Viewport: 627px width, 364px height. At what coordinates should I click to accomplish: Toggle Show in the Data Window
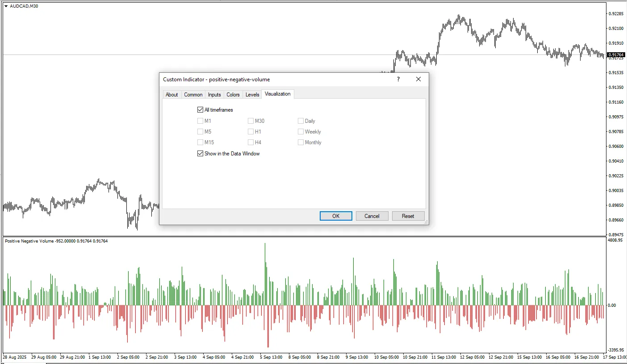click(x=200, y=154)
